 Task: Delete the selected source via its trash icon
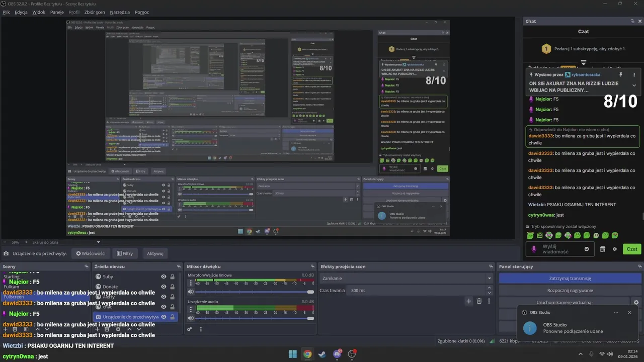[107, 329]
